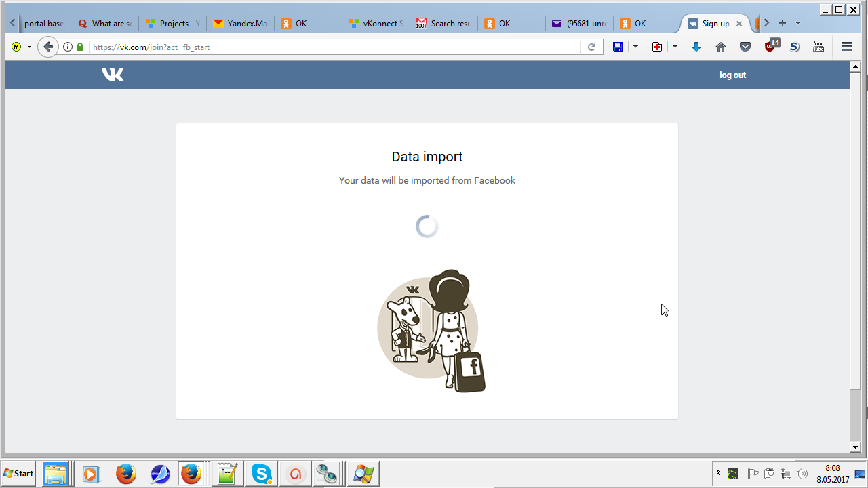This screenshot has height=488, width=868.
Task: Expand the dropdown beside the red cross icon
Action: 675,47
